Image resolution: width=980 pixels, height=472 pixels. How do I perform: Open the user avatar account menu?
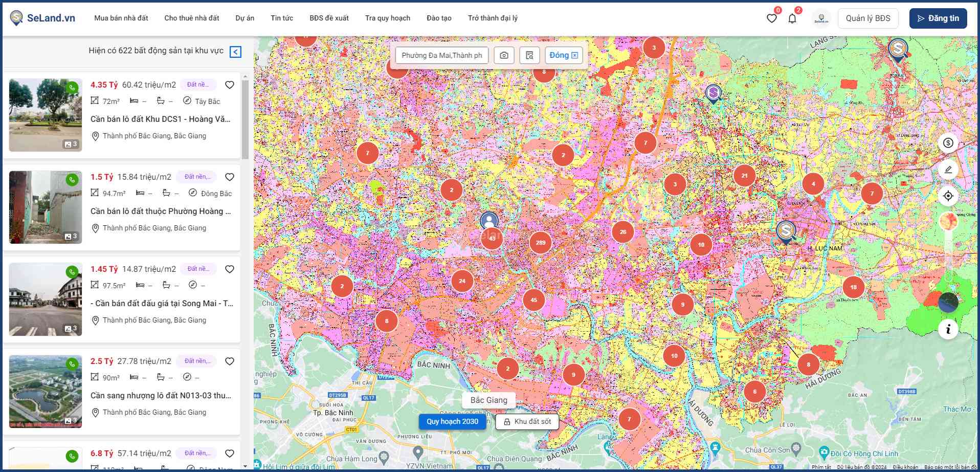click(x=821, y=18)
